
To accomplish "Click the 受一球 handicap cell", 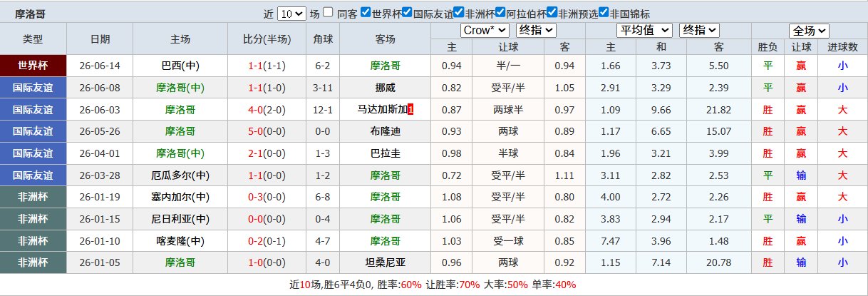I will (x=508, y=241).
